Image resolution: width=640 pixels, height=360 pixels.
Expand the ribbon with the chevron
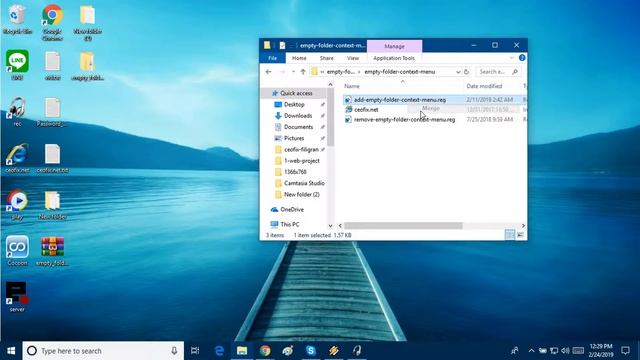point(512,58)
